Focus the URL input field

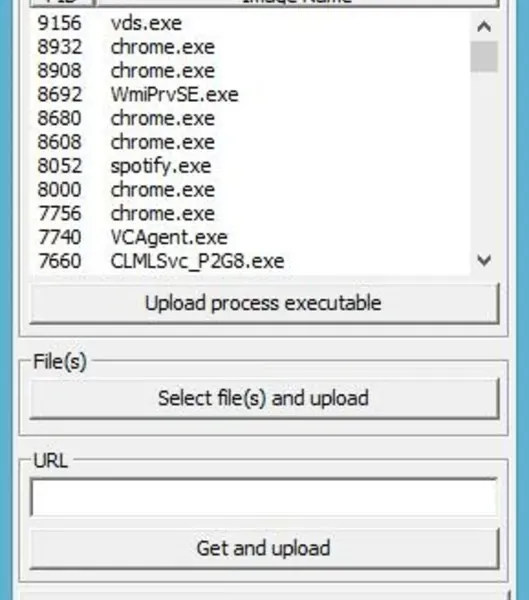264,497
